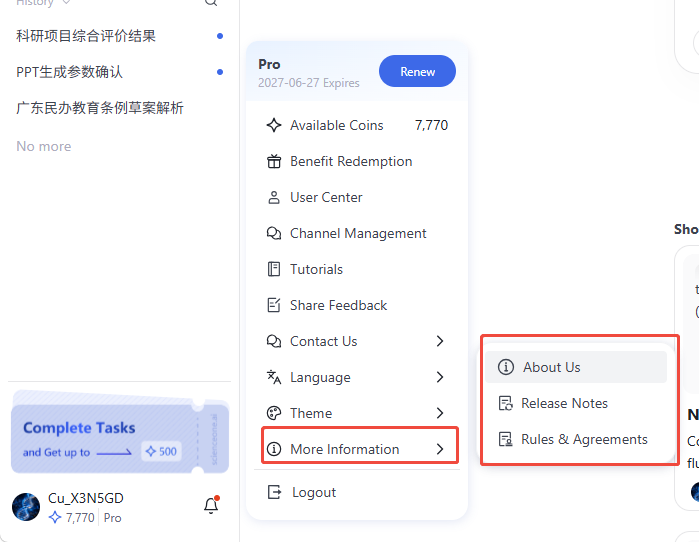The height and width of the screenshot is (542, 699).
Task: Click the Pro badge beside the coin balance
Action: tap(112, 517)
